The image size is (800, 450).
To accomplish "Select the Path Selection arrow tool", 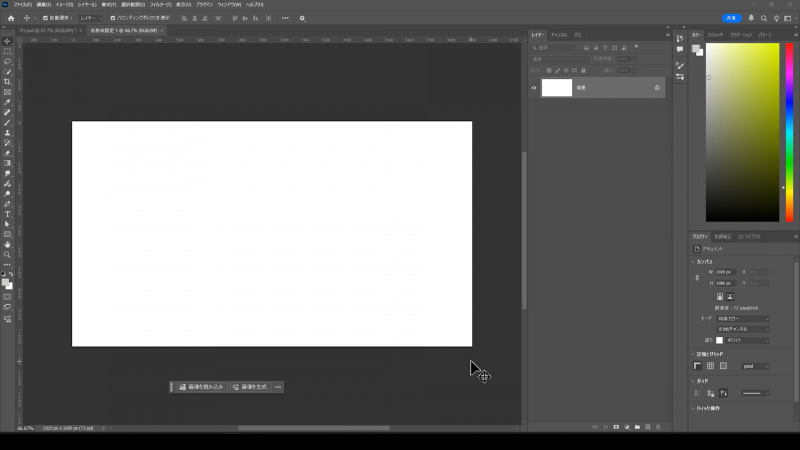I will point(7,224).
